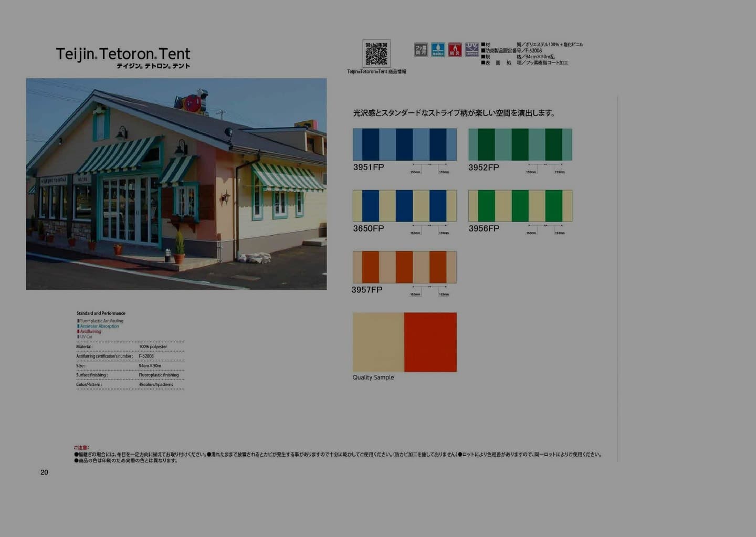Click the purple UV cut icon
The width and height of the screenshot is (756, 537).
coord(471,50)
